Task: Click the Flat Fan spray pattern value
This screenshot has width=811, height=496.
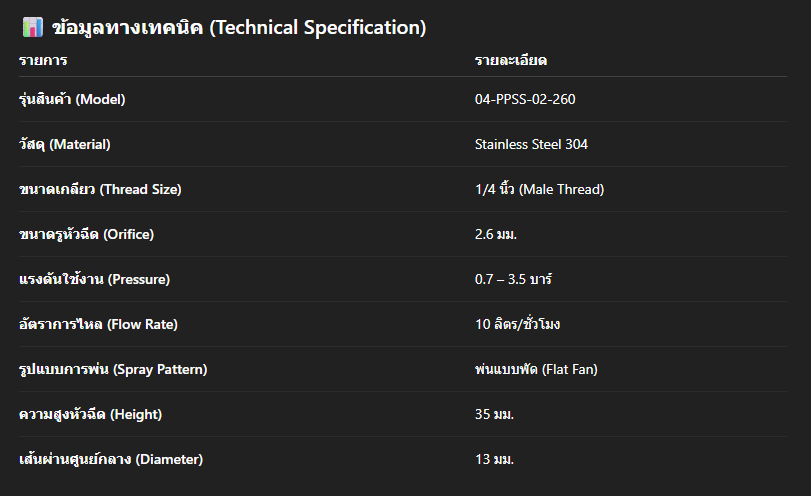Action: (535, 369)
